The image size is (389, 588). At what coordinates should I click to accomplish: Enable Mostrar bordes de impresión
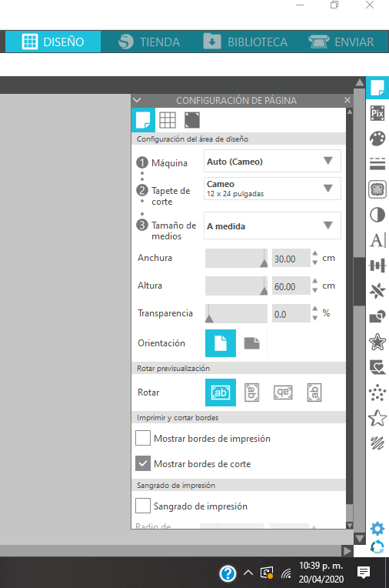(143, 438)
